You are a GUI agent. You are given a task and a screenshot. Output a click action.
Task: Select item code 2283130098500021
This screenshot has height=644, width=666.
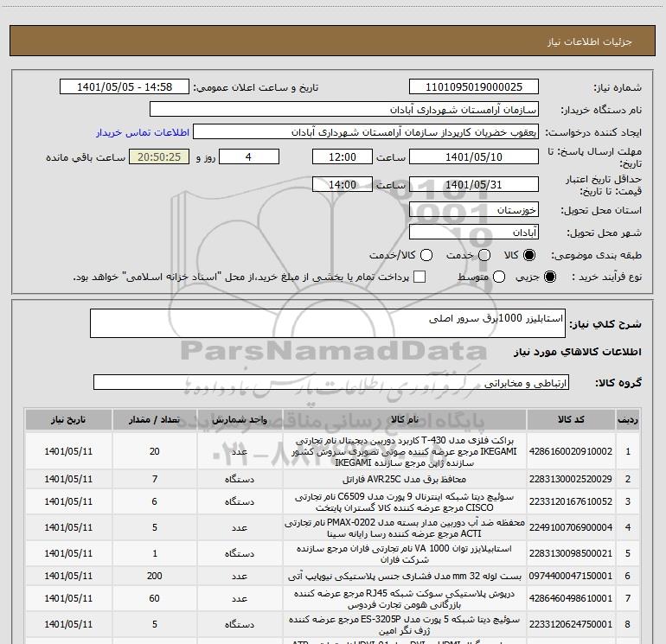571,553
